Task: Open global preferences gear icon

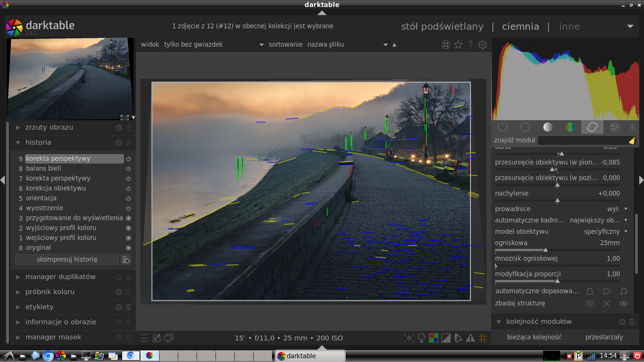Action: pos(482,45)
